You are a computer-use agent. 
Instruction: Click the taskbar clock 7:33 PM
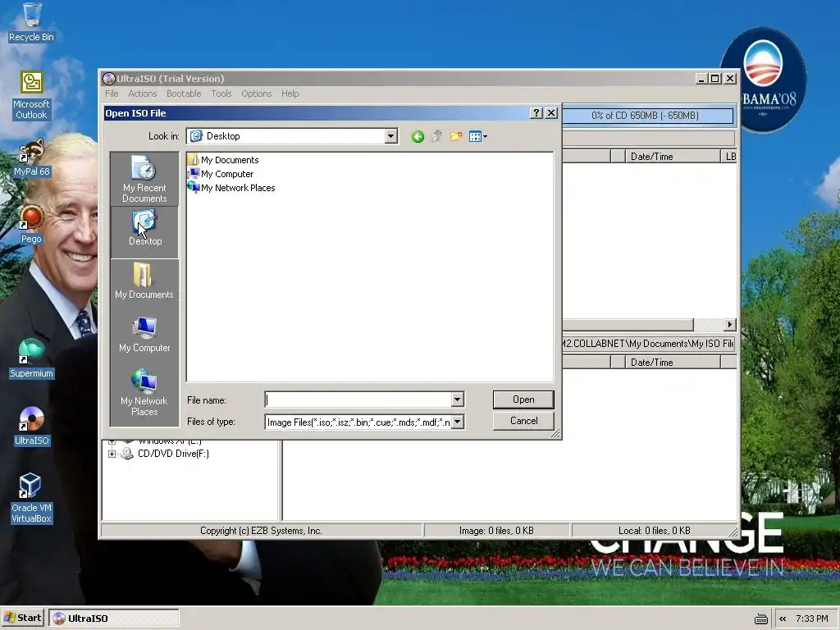click(x=811, y=619)
